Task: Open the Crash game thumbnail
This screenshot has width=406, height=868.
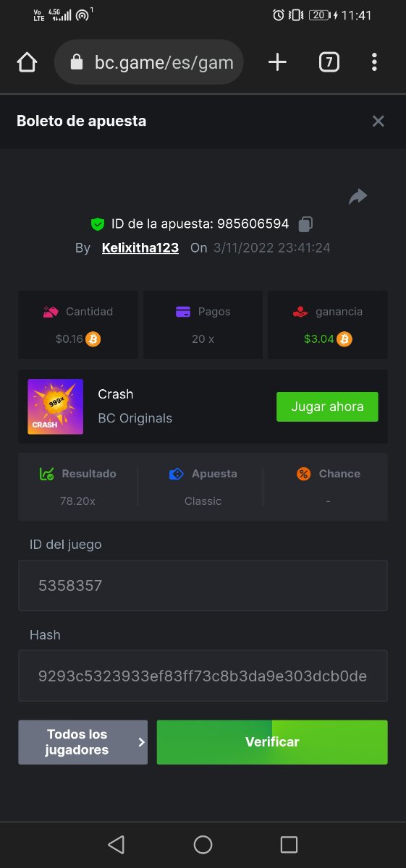Action: click(x=55, y=407)
